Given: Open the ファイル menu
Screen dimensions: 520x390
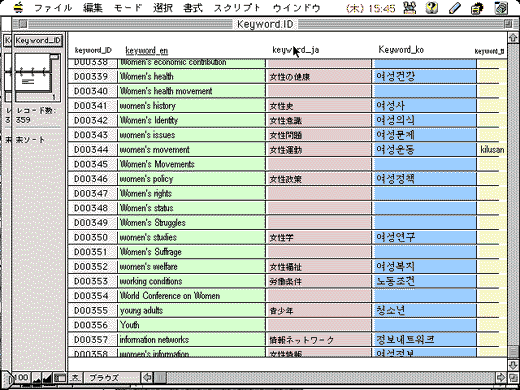Looking at the screenshot, I should 53,8.
